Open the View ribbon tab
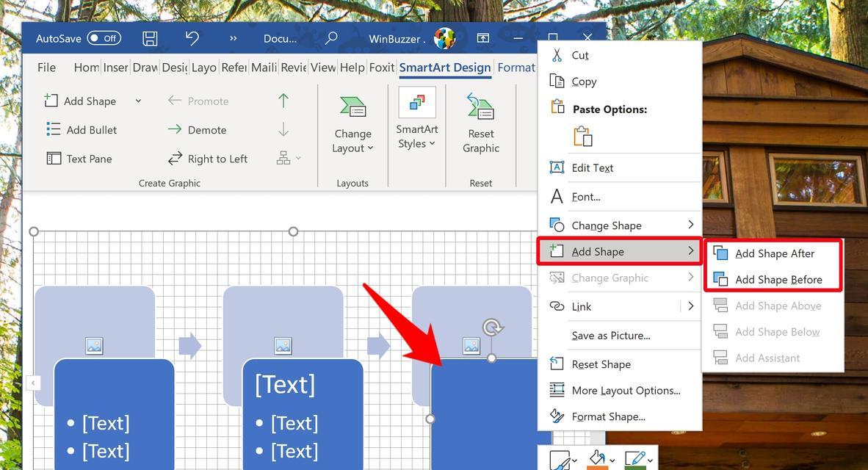 (x=322, y=68)
